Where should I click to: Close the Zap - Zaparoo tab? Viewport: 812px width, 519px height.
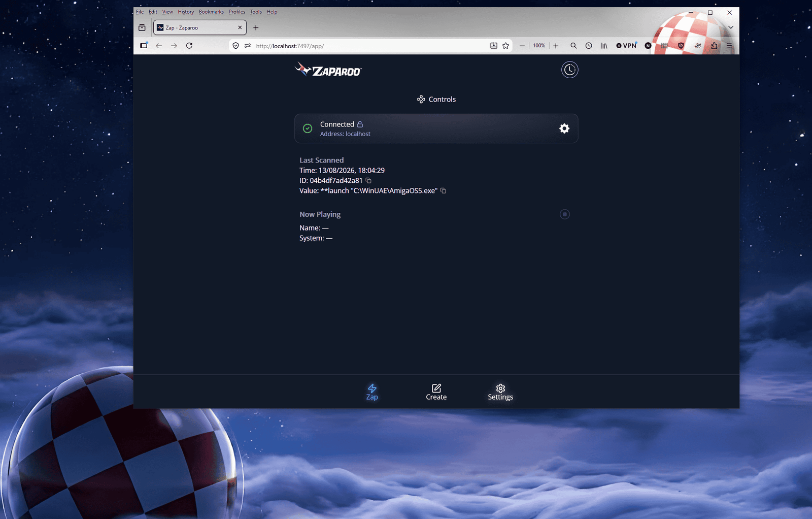tap(240, 27)
